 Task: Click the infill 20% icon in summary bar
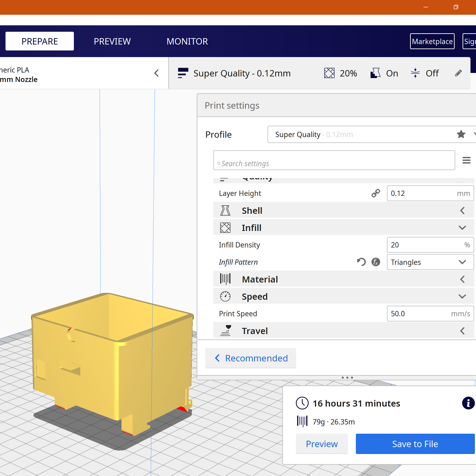tap(329, 73)
